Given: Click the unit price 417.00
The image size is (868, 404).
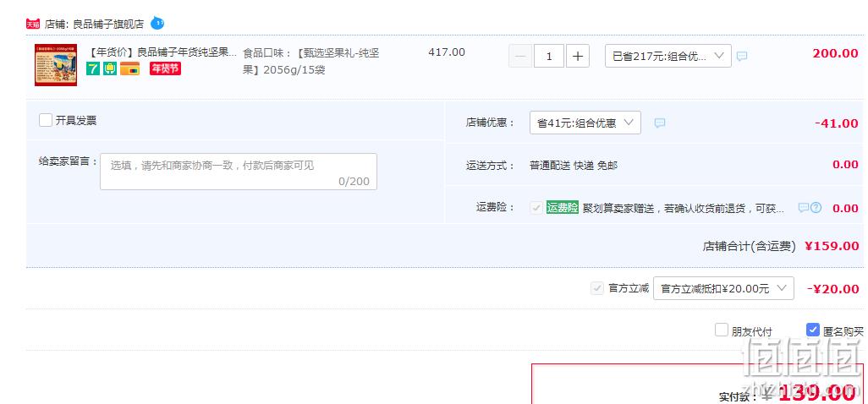Looking at the screenshot, I should [x=447, y=52].
